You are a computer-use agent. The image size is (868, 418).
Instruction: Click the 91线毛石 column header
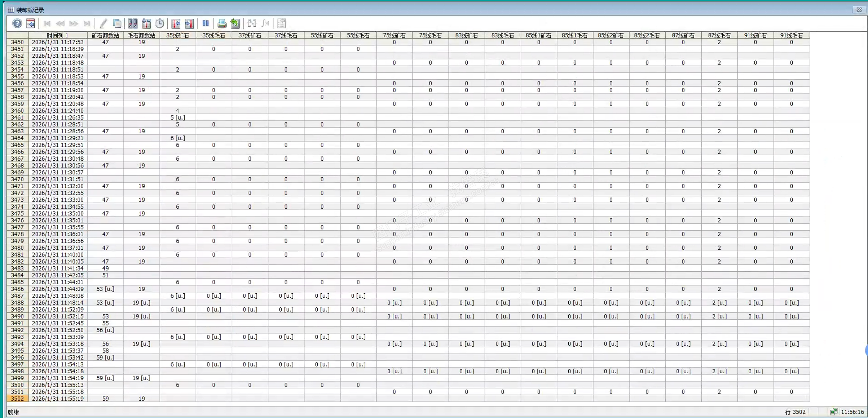coord(791,35)
